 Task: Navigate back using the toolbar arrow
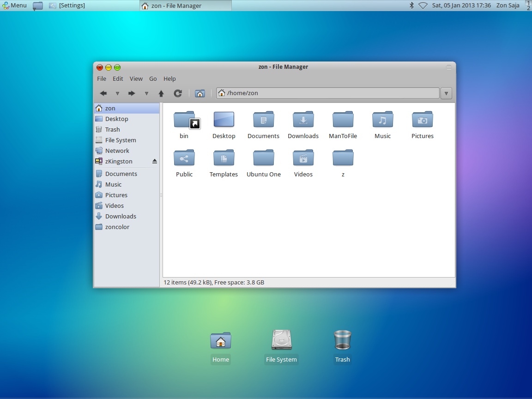coord(103,93)
